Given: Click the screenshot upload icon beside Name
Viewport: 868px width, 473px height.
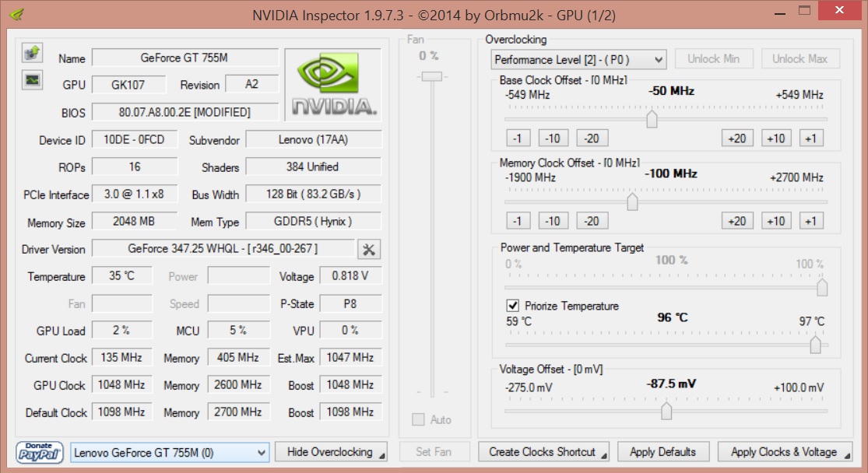Looking at the screenshot, I should [32, 53].
